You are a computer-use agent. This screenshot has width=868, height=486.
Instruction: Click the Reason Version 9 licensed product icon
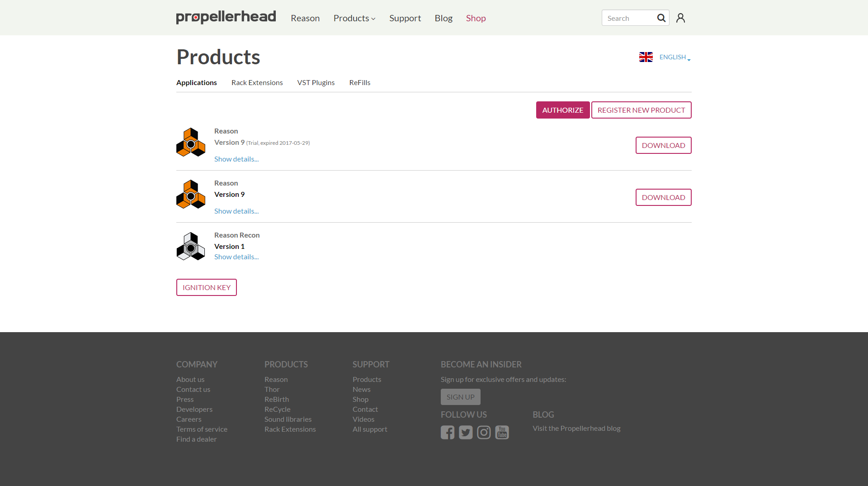coord(191,194)
